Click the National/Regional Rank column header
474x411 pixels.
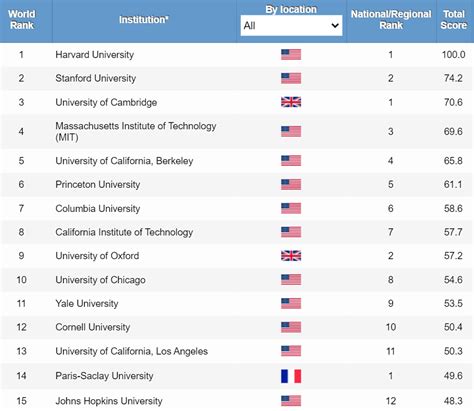[391, 20]
